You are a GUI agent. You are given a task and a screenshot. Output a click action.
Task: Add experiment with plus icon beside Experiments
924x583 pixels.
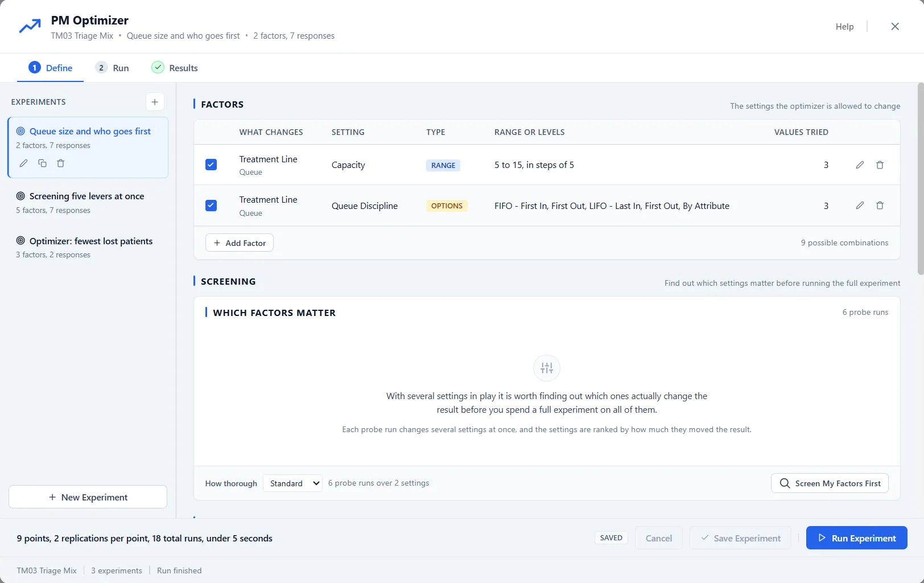point(155,102)
